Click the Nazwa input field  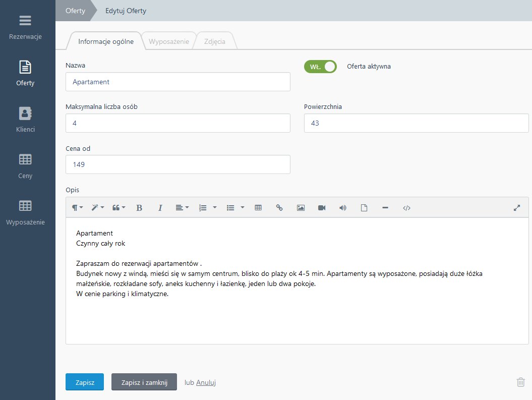[x=178, y=82]
